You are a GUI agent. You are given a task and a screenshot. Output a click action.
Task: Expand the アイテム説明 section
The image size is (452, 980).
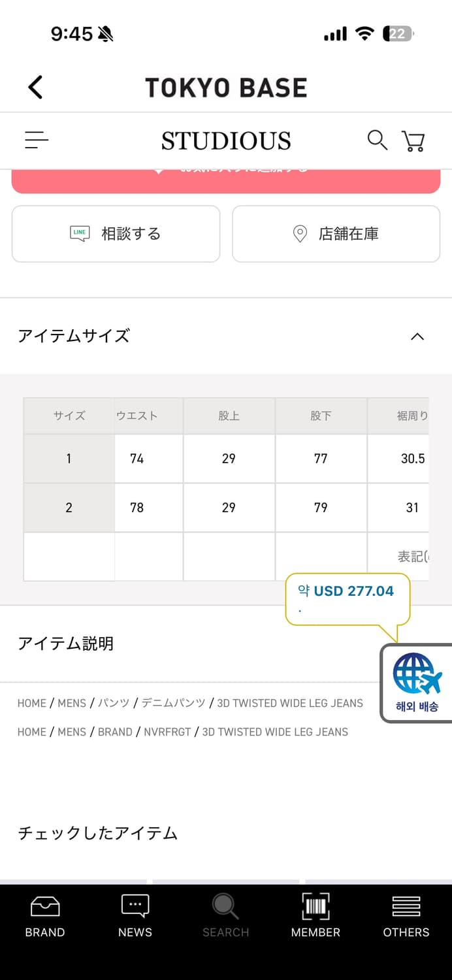[196, 644]
